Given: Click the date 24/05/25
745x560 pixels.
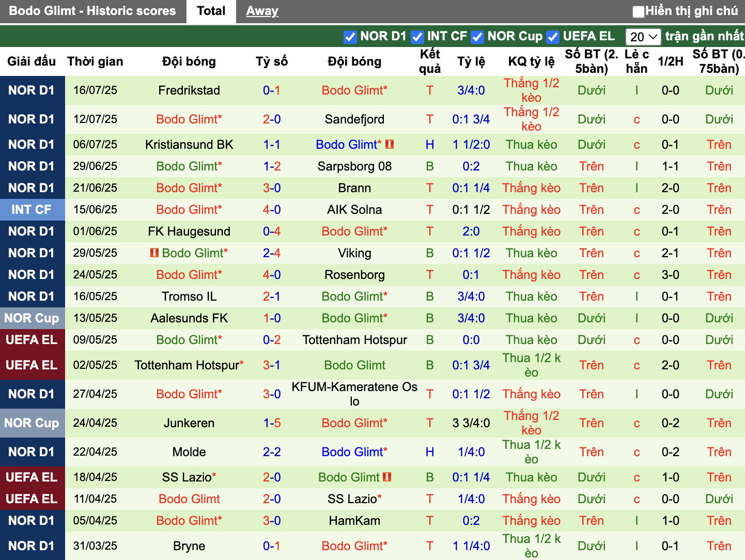Looking at the screenshot, I should tap(95, 275).
